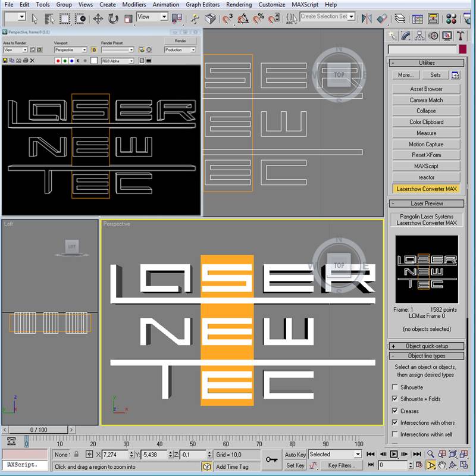Toggle Auto Key mode

(295, 455)
